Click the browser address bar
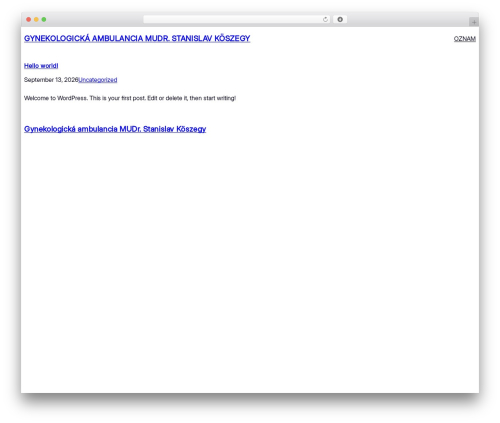This screenshot has height=423, width=500. (x=237, y=19)
